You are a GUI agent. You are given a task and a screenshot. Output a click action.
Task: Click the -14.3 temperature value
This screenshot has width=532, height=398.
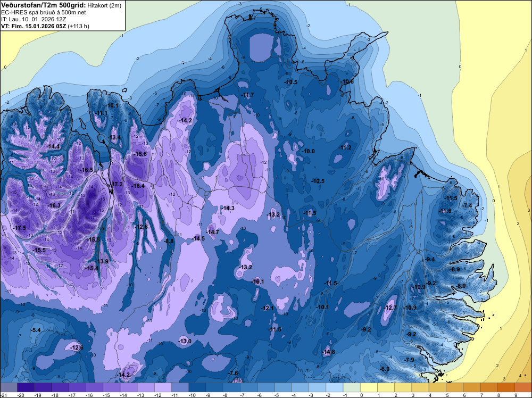tap(228, 208)
